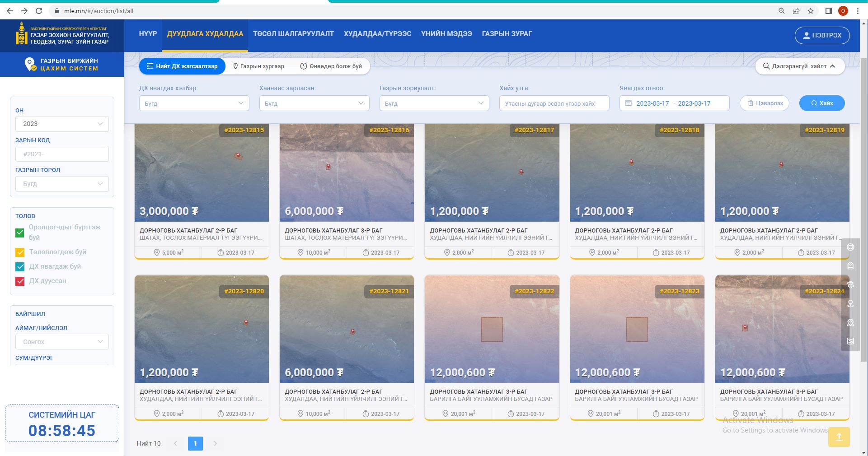Open the АЙМАГ/НИЙСЛЭЛ Сонгох dropdown

coord(62,342)
